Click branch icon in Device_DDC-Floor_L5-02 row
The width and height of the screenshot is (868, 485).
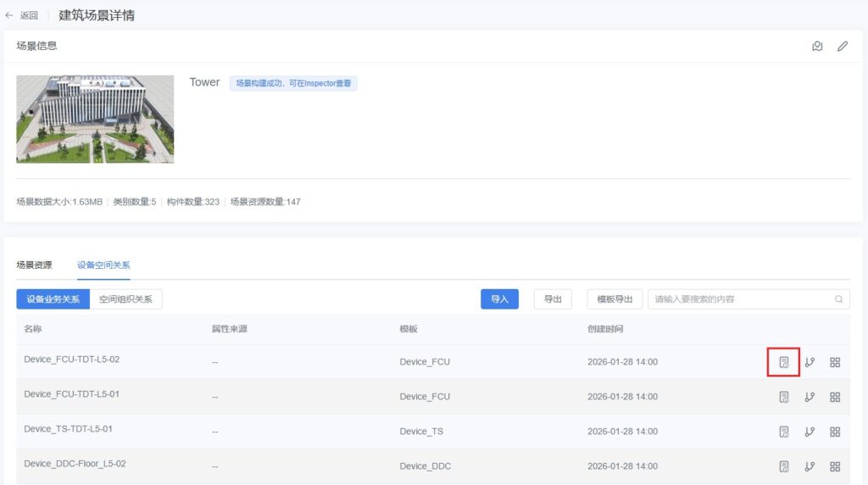pyautogui.click(x=810, y=466)
